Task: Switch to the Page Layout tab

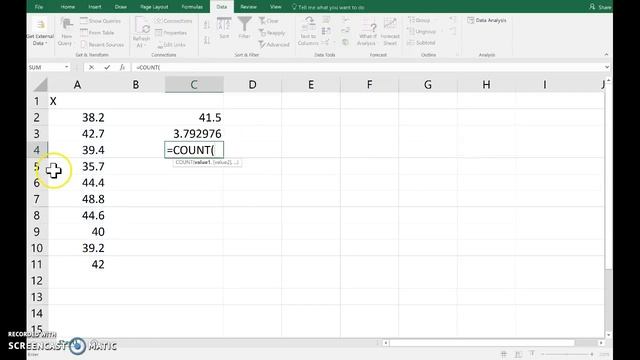Action: click(x=154, y=7)
